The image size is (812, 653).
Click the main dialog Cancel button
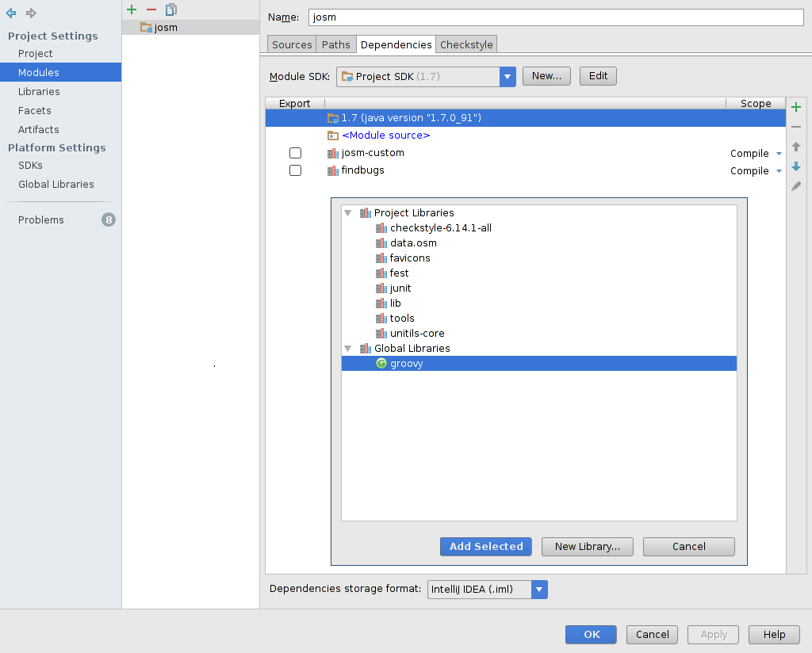point(652,634)
